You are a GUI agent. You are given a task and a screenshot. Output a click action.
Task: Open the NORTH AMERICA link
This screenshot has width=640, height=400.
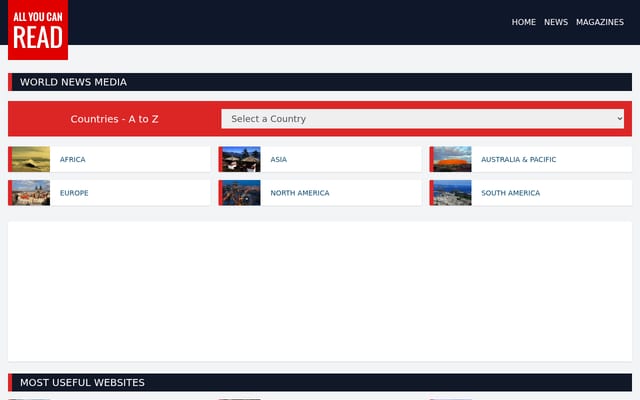click(x=300, y=193)
